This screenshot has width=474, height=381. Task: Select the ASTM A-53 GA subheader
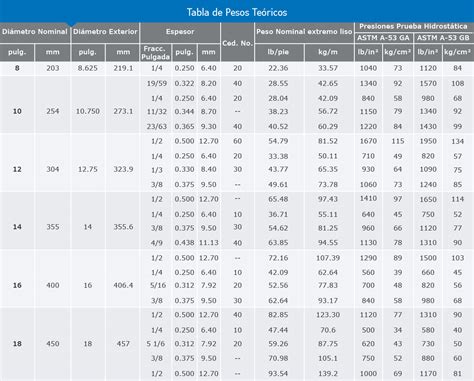click(x=383, y=38)
